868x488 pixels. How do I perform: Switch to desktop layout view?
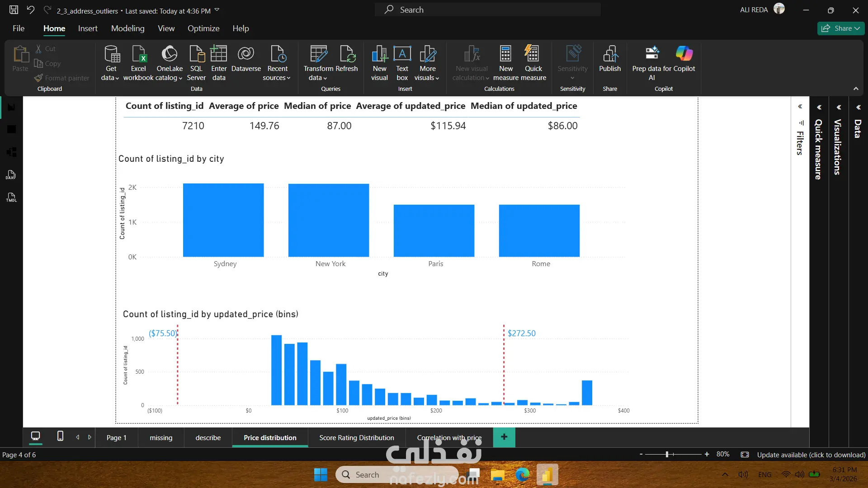point(35,436)
